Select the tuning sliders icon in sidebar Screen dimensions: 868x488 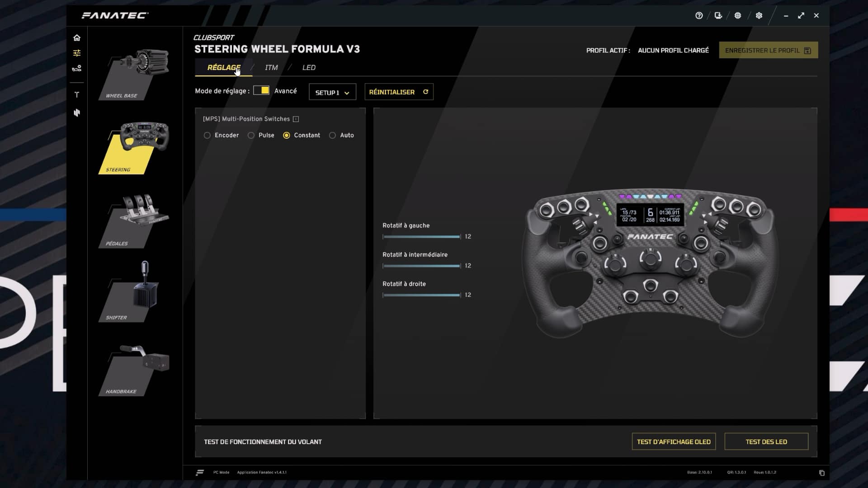tap(77, 53)
